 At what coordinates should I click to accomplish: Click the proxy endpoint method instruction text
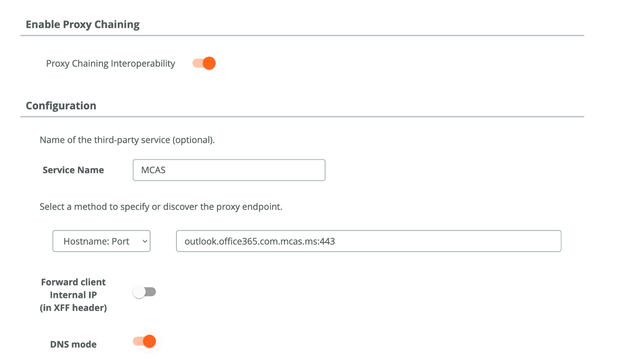pyautogui.click(x=161, y=206)
